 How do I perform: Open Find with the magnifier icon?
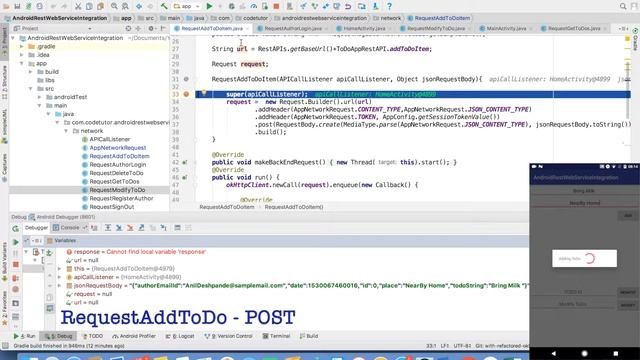click(x=114, y=6)
